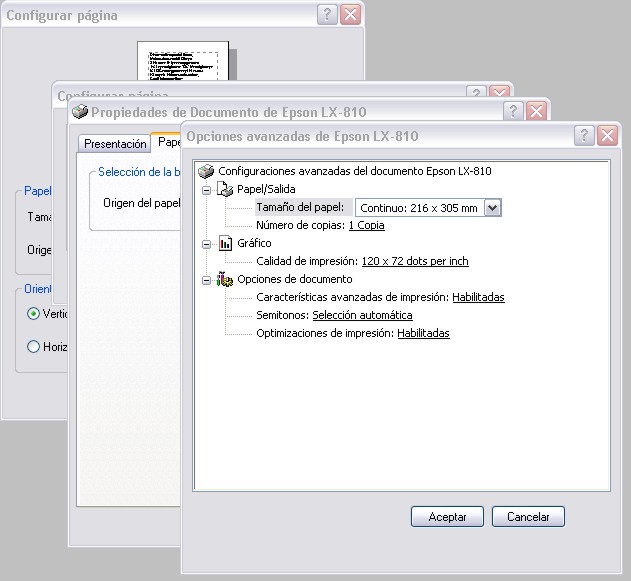Screen dimensions: 631x581
Task: Close the rear Configurar página window
Action: (351, 15)
